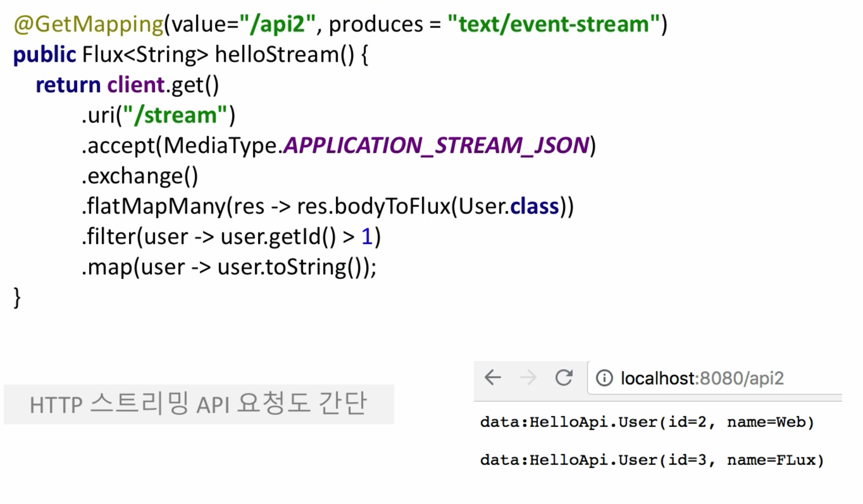This screenshot has width=863, height=504.
Task: Click the client field in return statement
Action: point(136,85)
